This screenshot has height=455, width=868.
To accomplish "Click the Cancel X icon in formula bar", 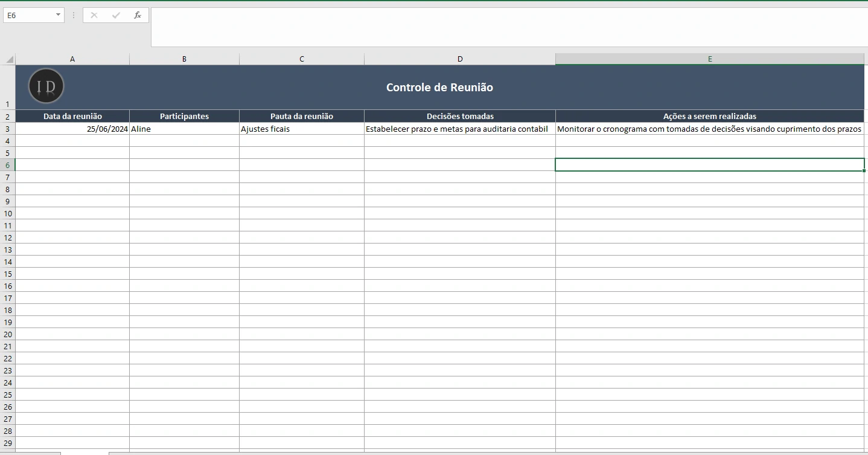I will coord(94,15).
